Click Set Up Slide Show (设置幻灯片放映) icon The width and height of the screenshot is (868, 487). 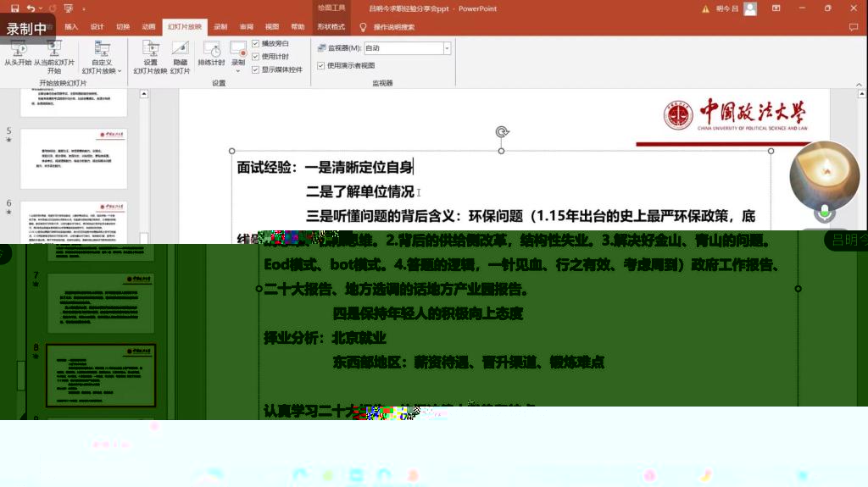(x=150, y=56)
